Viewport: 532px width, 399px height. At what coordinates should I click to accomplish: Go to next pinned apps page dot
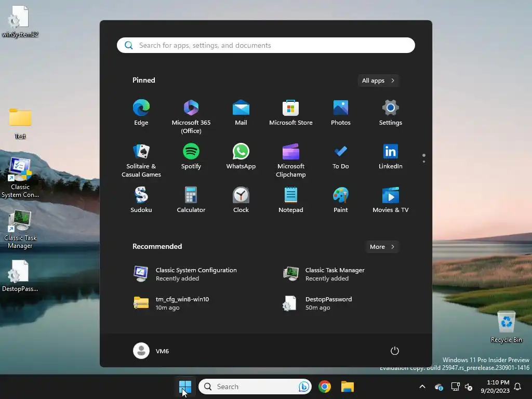pos(424,162)
